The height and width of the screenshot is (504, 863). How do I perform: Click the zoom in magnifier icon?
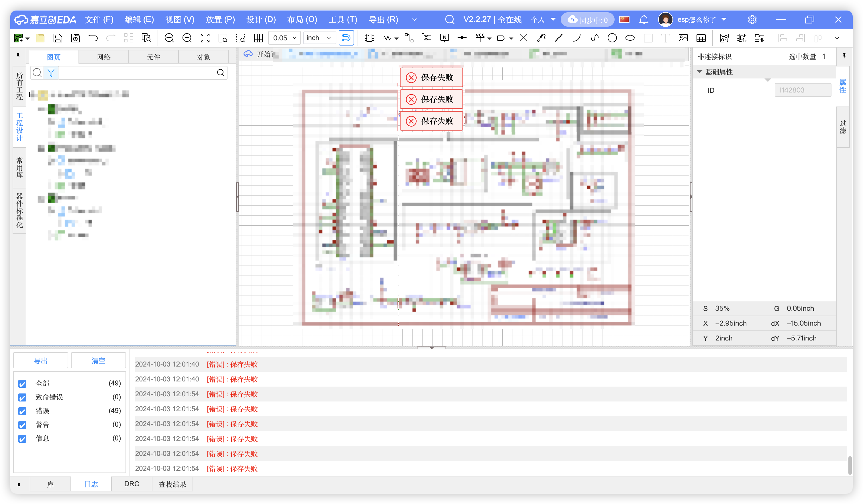pos(169,38)
